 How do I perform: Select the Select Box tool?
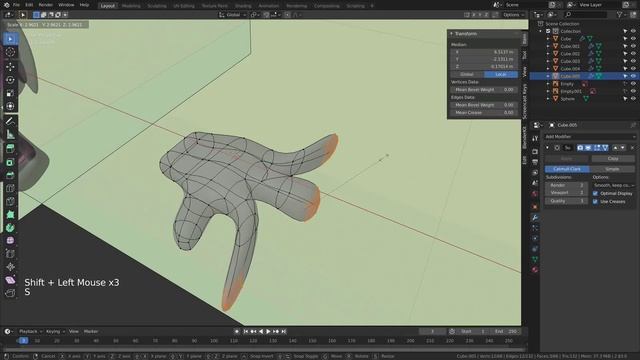10,39
